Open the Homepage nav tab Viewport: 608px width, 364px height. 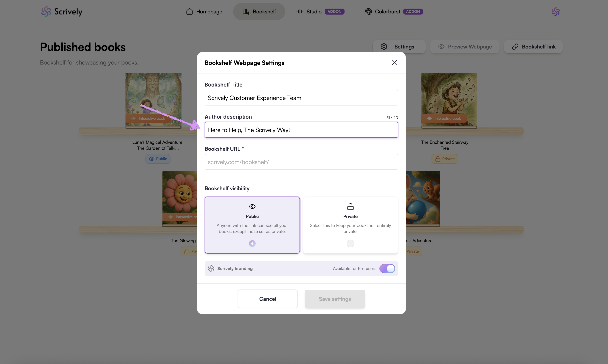click(x=204, y=12)
